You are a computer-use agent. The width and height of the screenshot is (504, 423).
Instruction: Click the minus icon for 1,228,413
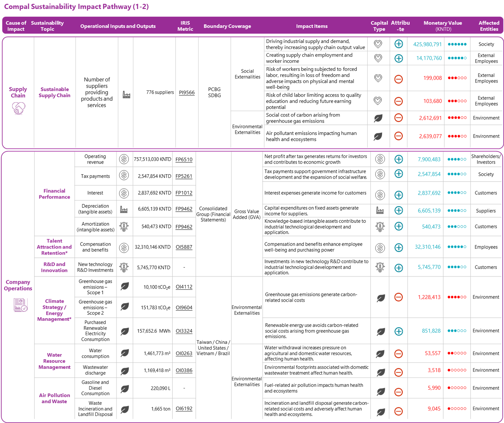[x=399, y=297]
